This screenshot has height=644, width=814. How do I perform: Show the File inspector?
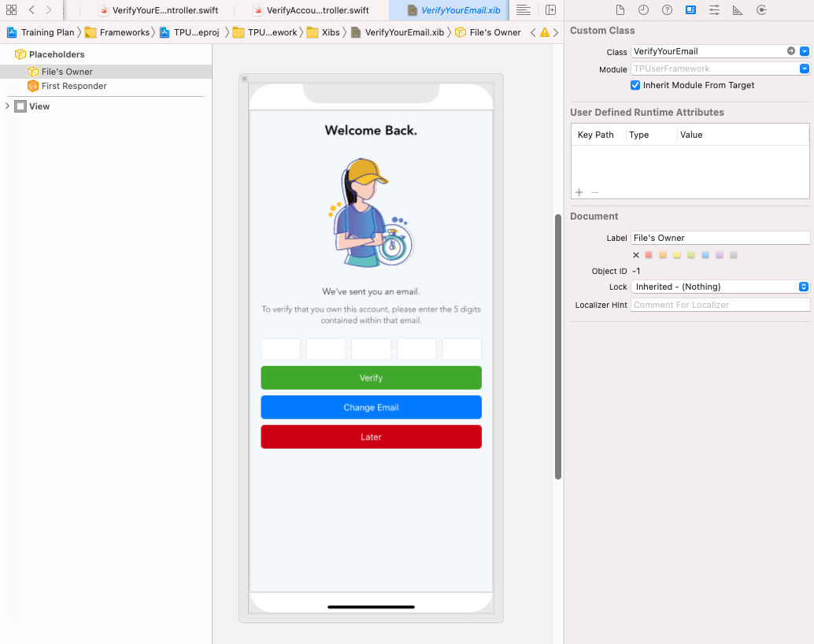coord(620,10)
